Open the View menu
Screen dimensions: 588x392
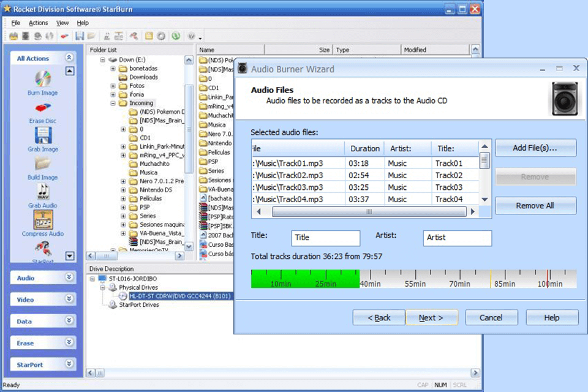[x=62, y=23]
